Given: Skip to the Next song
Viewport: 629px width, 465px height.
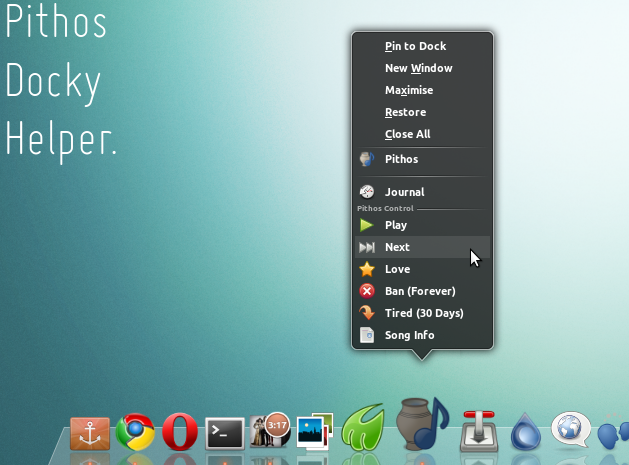Looking at the screenshot, I should (x=422, y=247).
